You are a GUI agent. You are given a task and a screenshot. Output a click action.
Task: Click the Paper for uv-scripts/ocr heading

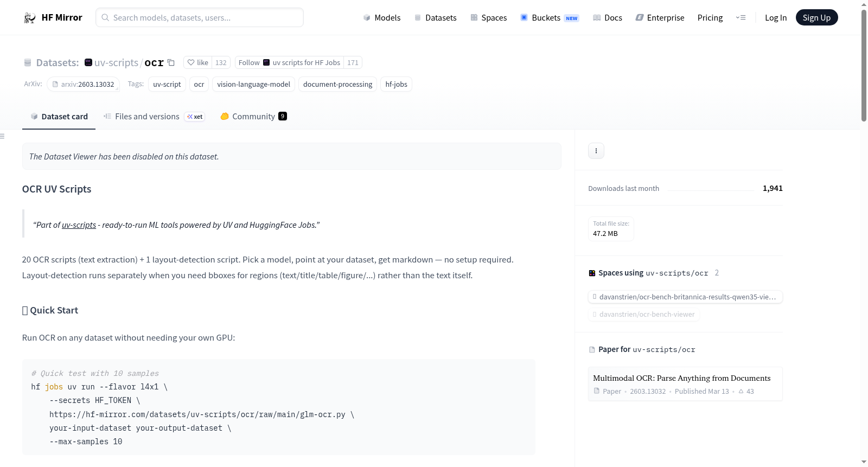tap(642, 349)
